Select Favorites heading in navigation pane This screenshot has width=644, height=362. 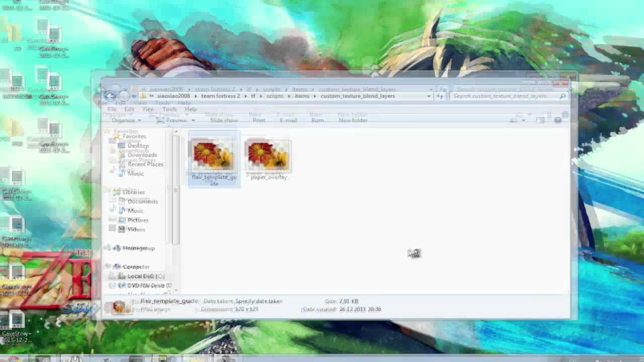(130, 136)
